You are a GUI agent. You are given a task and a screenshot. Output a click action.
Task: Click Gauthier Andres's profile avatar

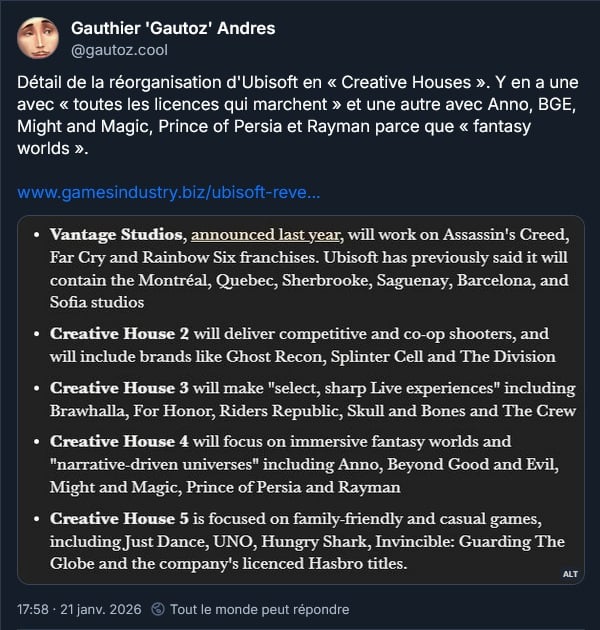point(37,37)
